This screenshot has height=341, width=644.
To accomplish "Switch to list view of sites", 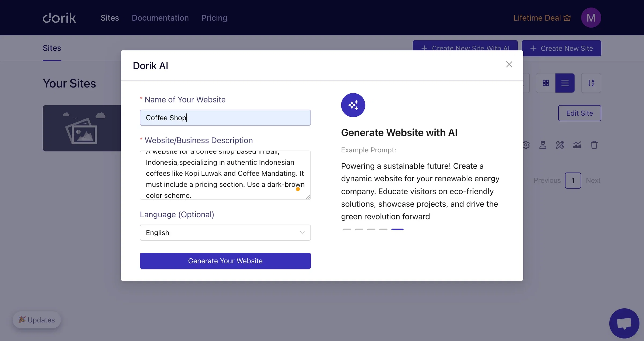I will pyautogui.click(x=565, y=83).
